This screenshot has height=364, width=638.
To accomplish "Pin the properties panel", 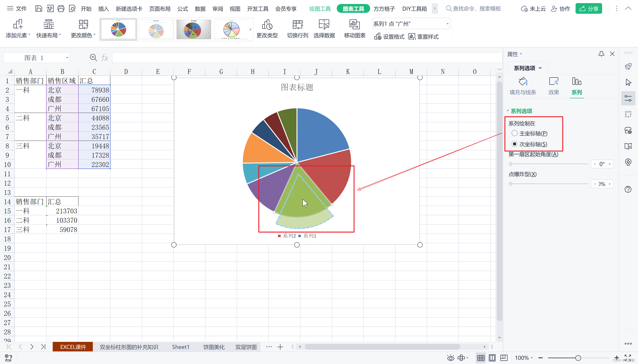I will 601,54.
